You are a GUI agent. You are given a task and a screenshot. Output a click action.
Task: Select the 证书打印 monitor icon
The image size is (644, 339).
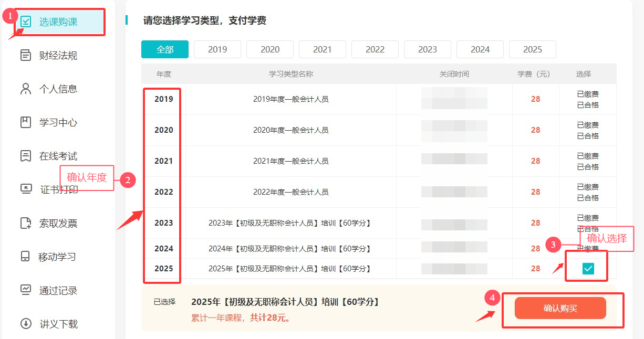point(25,189)
